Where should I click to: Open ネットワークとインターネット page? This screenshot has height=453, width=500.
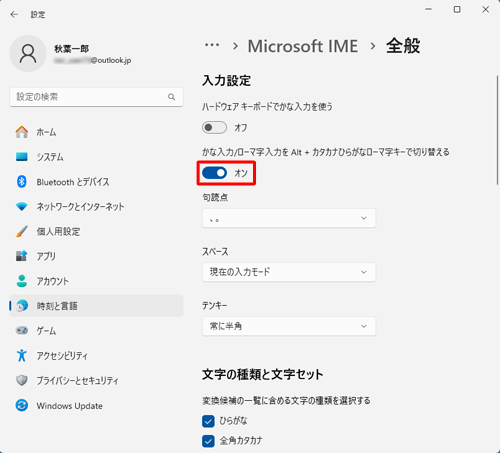click(96, 207)
